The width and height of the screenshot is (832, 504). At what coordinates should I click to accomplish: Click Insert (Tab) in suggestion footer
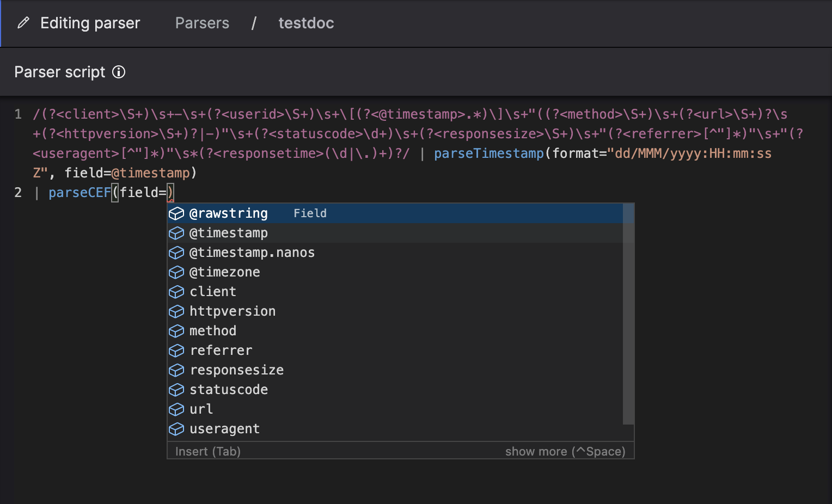208,451
